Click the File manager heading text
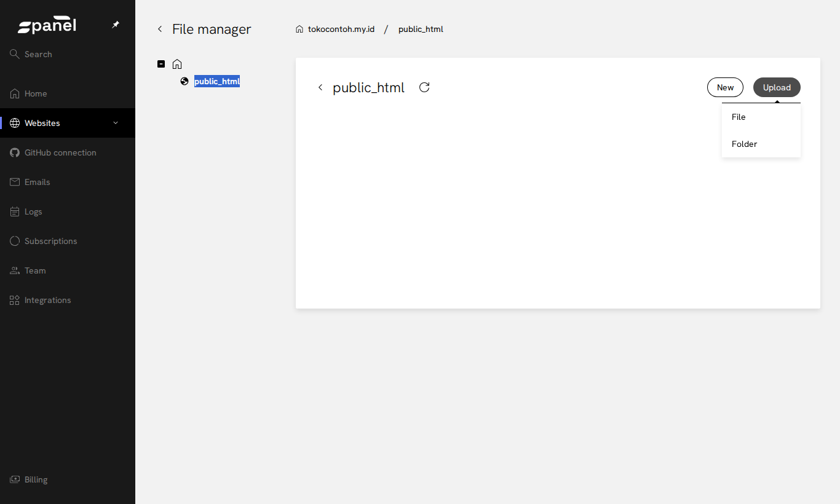Screen dimensions: 840x504 pyautogui.click(x=212, y=29)
